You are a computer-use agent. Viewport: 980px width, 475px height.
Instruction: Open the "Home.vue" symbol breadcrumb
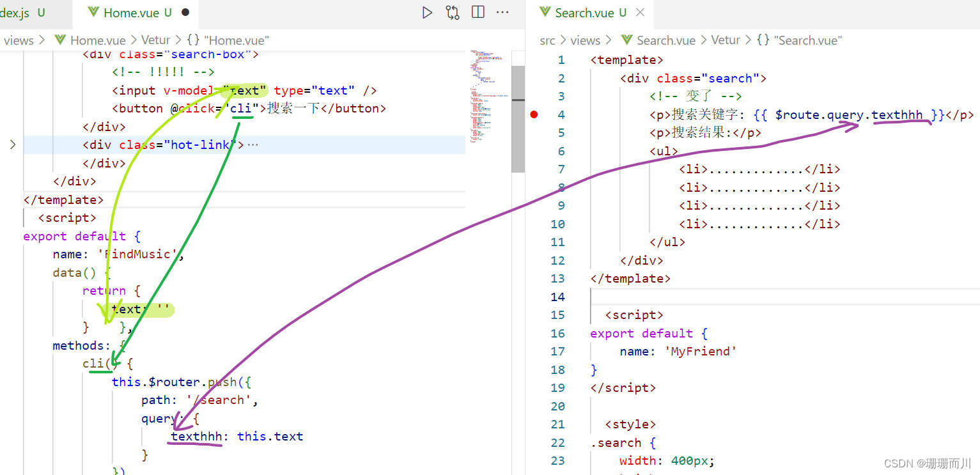click(228, 40)
